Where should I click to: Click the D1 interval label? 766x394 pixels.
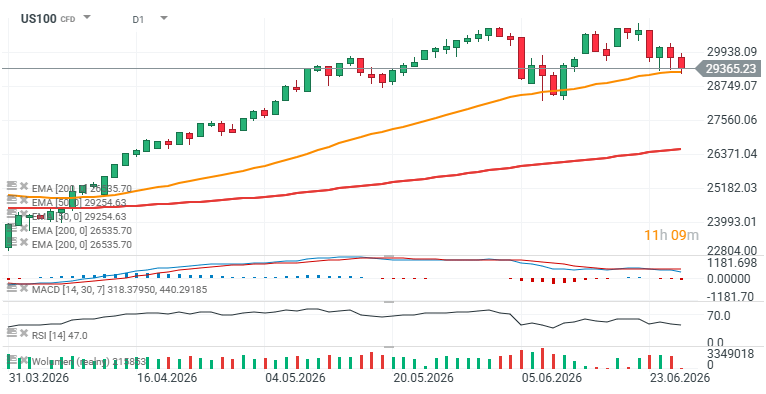(138, 20)
